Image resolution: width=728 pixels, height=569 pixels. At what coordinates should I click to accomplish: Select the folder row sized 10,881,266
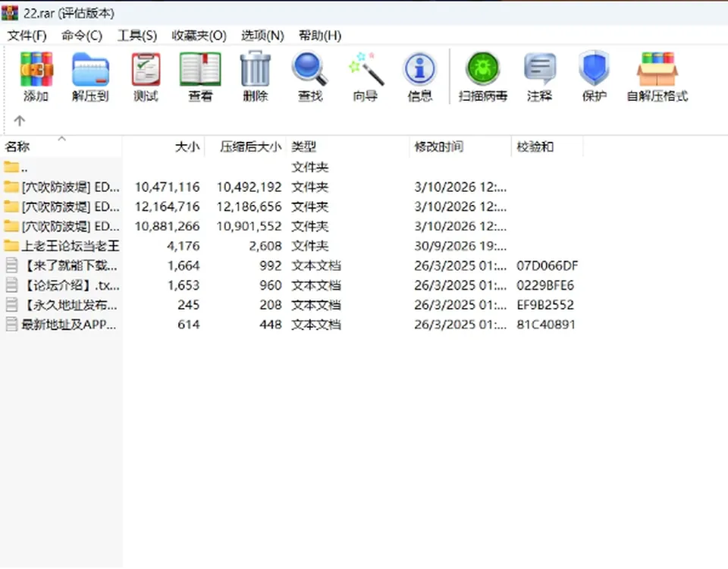click(x=291, y=226)
